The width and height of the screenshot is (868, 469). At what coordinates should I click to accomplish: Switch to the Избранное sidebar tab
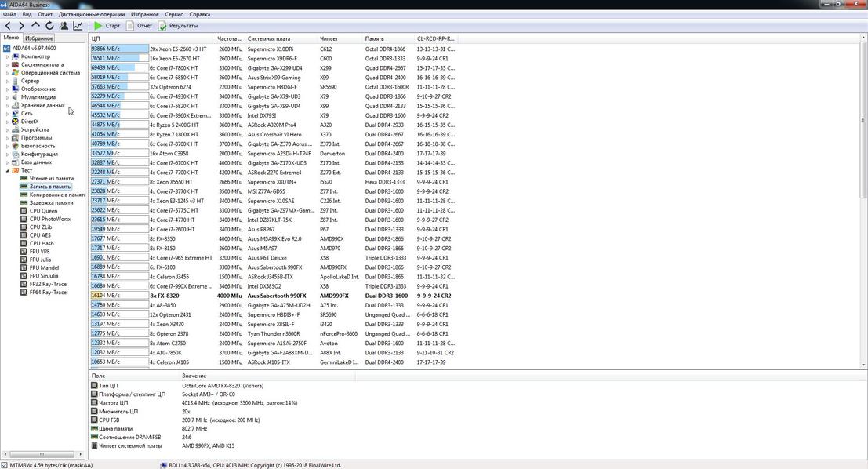pos(38,38)
